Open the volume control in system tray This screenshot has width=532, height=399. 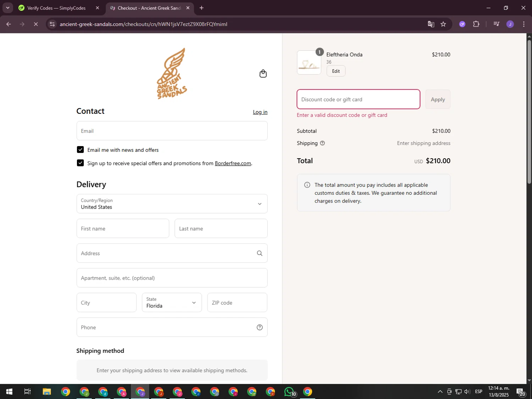(467, 392)
